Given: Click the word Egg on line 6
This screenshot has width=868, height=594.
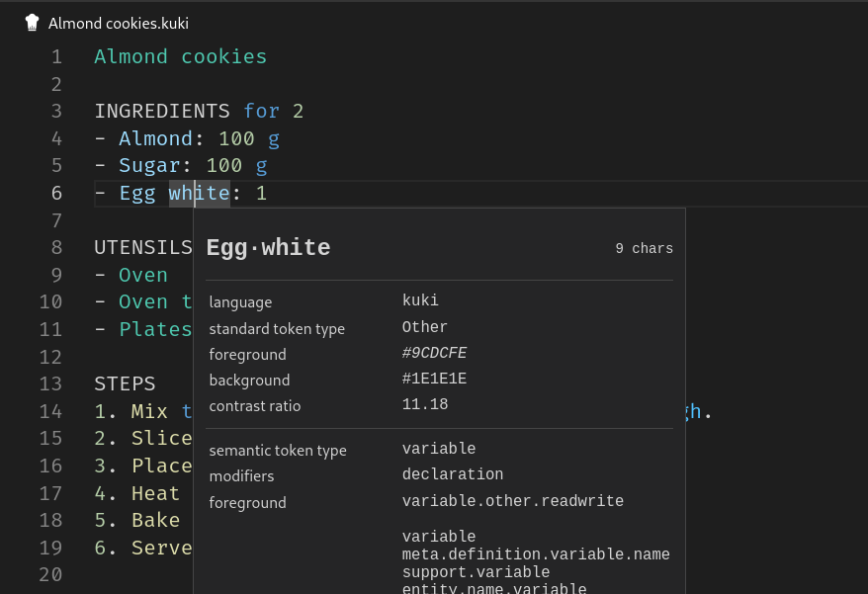Looking at the screenshot, I should click(x=137, y=193).
